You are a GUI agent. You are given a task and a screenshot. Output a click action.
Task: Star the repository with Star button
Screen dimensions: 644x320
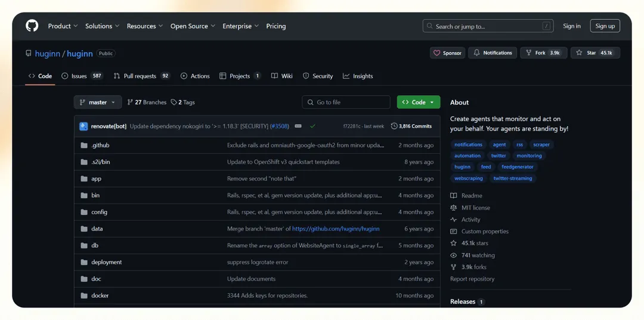click(x=595, y=53)
